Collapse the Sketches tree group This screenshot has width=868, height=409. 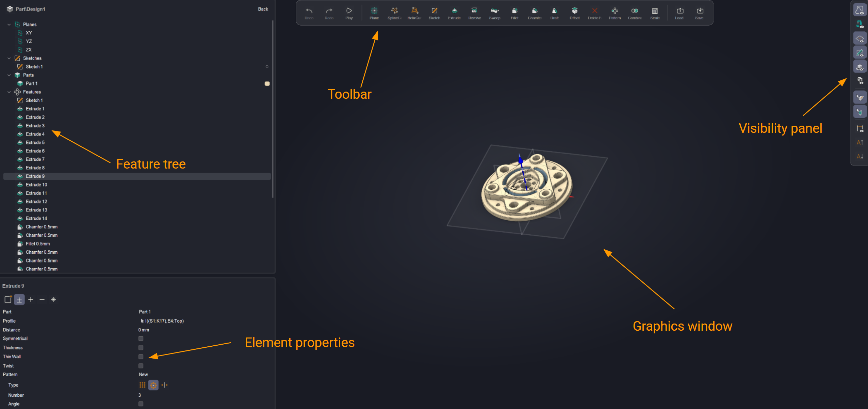(x=9, y=58)
